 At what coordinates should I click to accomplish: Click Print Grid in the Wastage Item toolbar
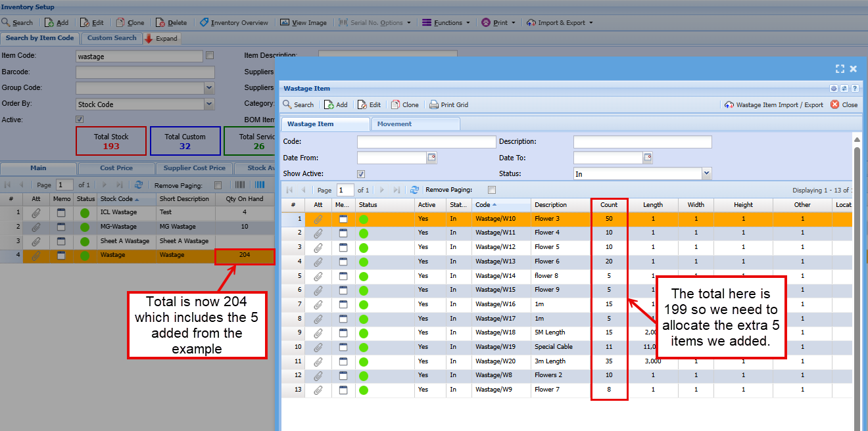click(448, 104)
